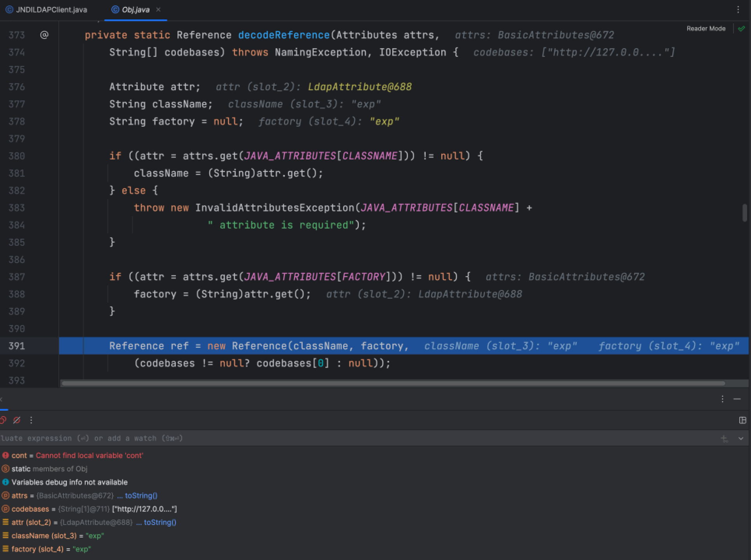Click the toString() link for attr (slot_2)
The image size is (751, 560).
tap(160, 522)
